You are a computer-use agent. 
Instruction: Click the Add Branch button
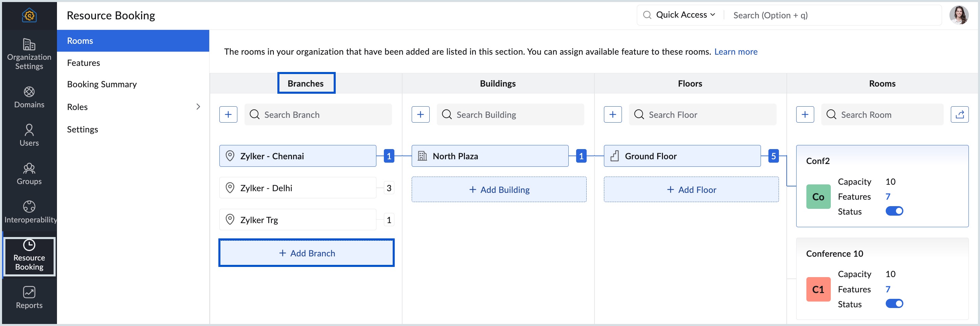pyautogui.click(x=306, y=253)
